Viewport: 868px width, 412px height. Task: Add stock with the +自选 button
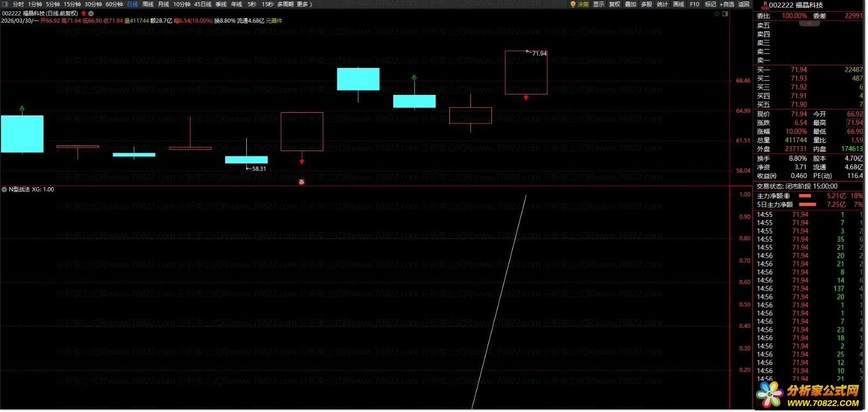(727, 4)
